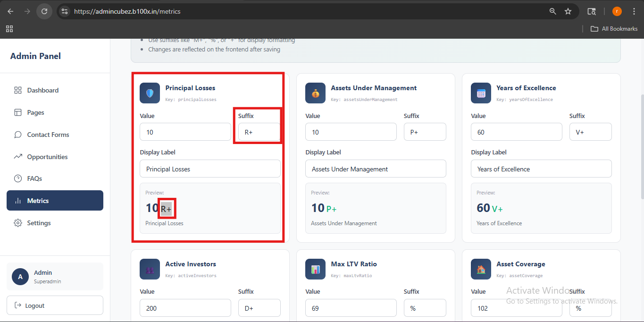Focus Asset Coverage Value field
The height and width of the screenshot is (322, 644).
(517, 308)
